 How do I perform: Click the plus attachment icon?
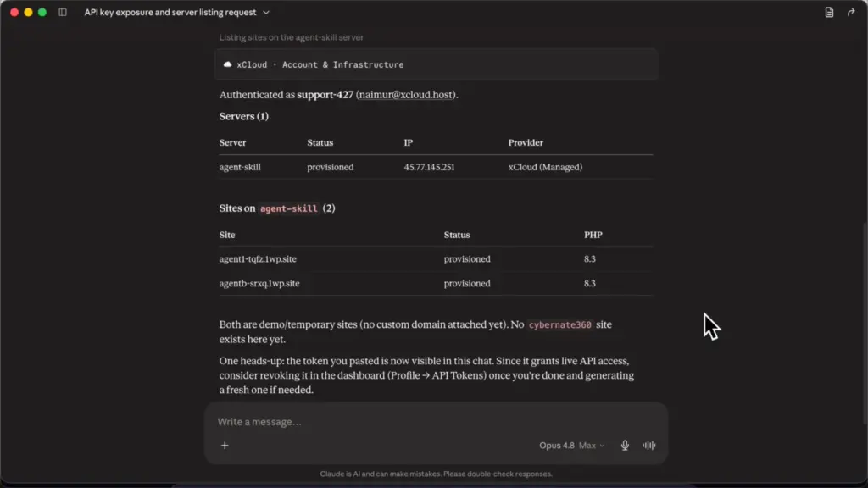coord(225,446)
